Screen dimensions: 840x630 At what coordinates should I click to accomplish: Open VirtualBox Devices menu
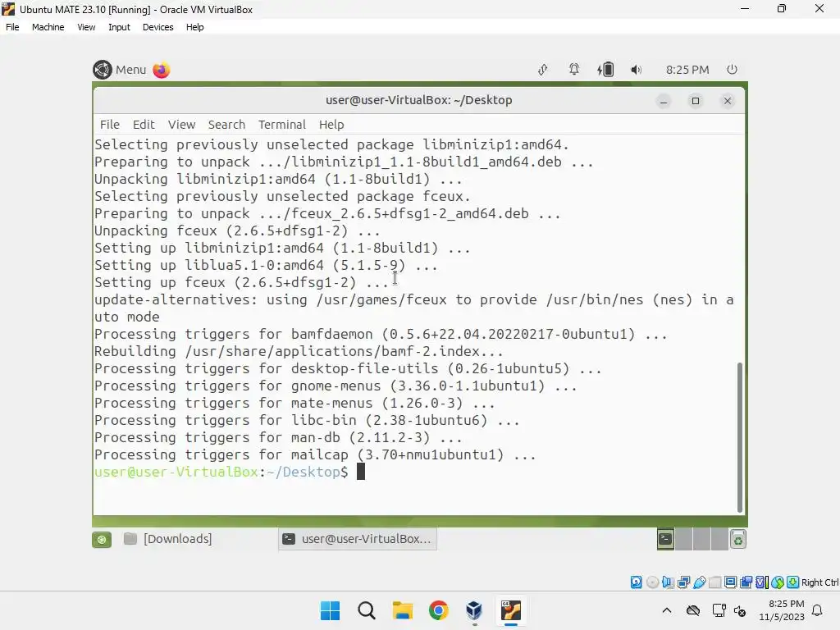[x=158, y=27]
